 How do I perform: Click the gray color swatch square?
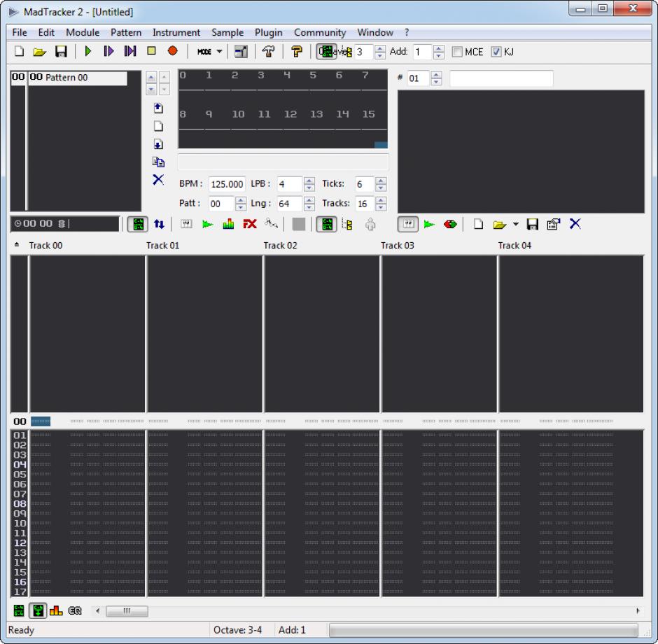coord(298,225)
